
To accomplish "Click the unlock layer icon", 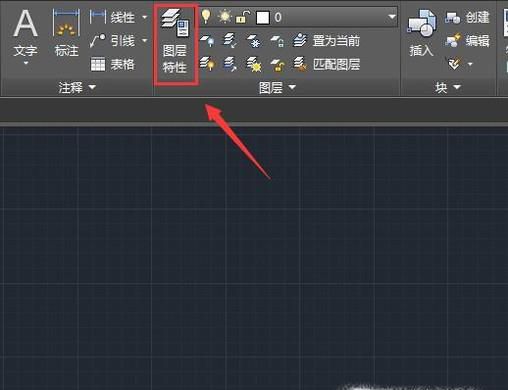I will 277,64.
